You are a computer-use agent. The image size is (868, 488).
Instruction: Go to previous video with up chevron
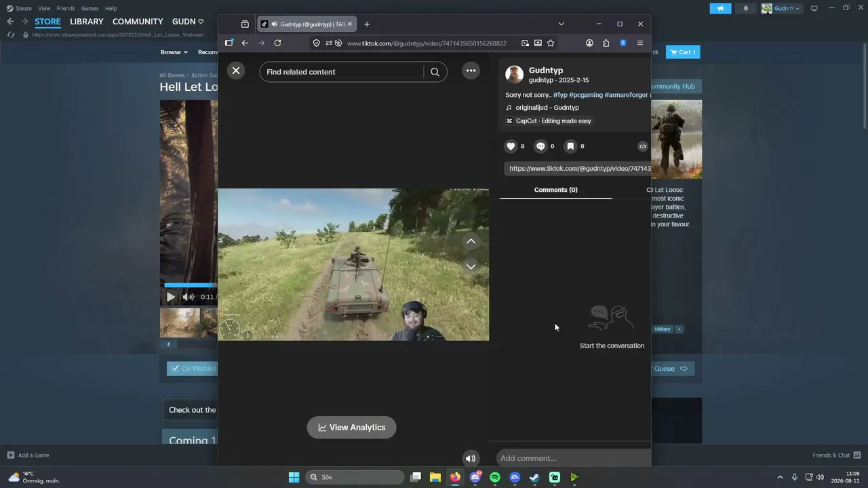[x=471, y=241]
